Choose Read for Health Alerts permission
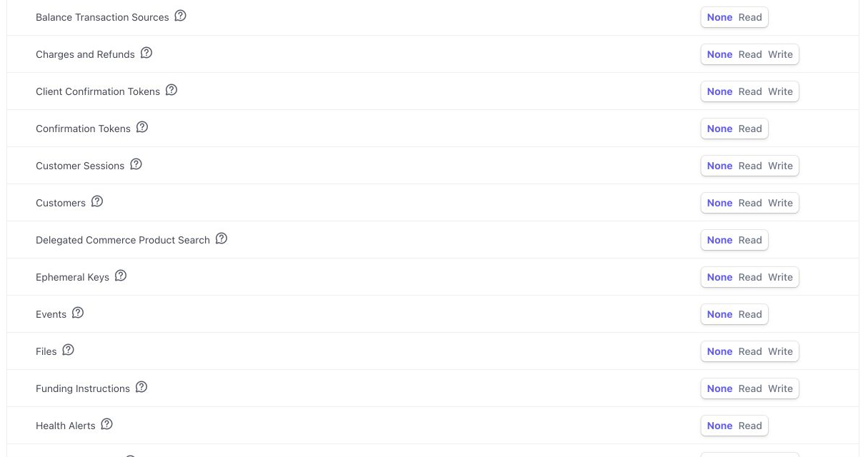The width and height of the screenshot is (868, 457). coord(750,426)
